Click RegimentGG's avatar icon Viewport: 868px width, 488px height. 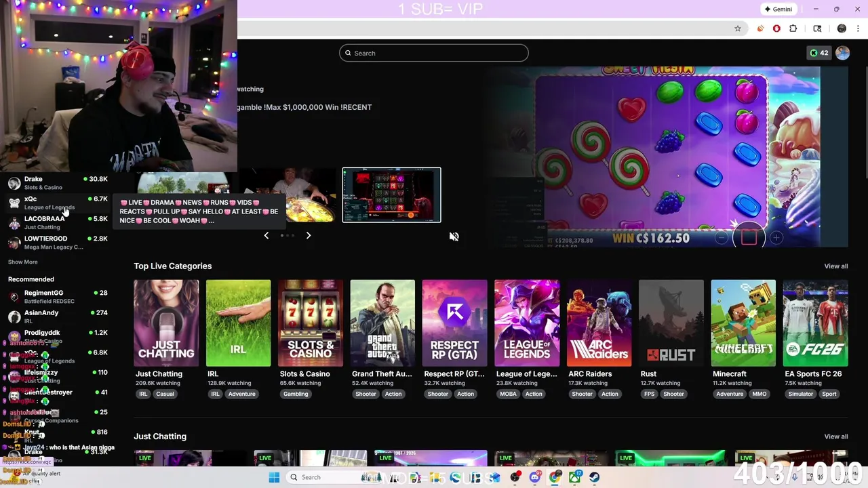14,297
